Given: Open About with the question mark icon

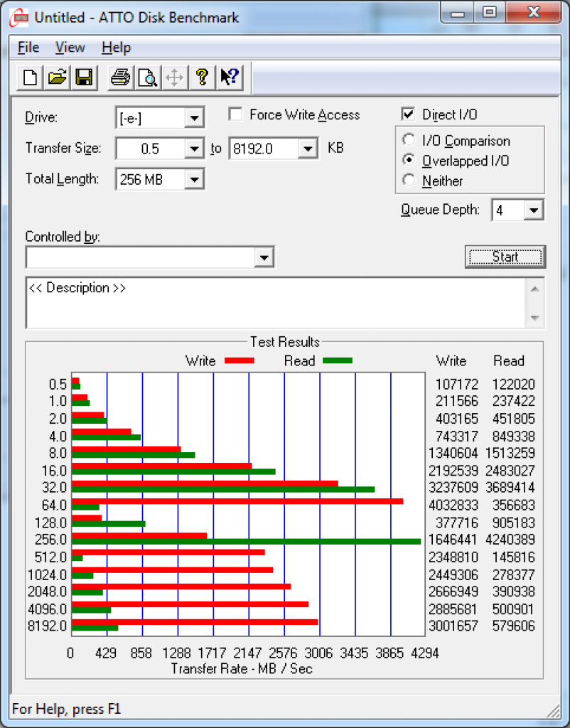Looking at the screenshot, I should [x=202, y=77].
